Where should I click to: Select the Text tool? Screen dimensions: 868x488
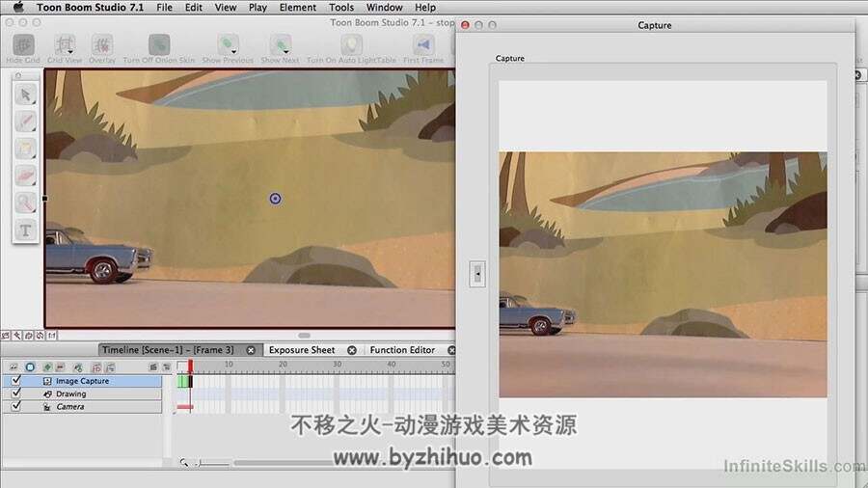25,230
